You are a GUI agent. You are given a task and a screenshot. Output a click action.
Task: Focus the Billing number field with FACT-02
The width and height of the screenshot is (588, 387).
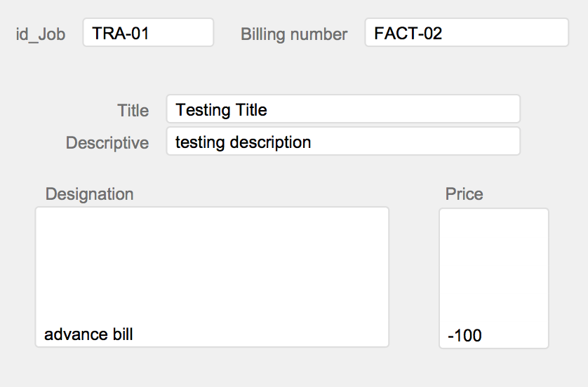click(x=467, y=32)
